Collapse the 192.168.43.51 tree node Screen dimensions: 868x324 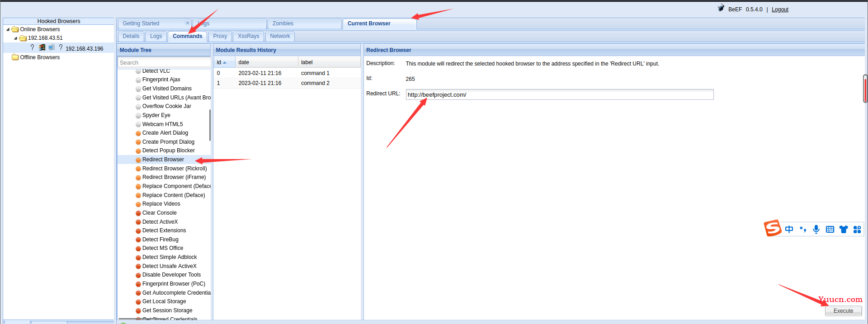tap(16, 38)
